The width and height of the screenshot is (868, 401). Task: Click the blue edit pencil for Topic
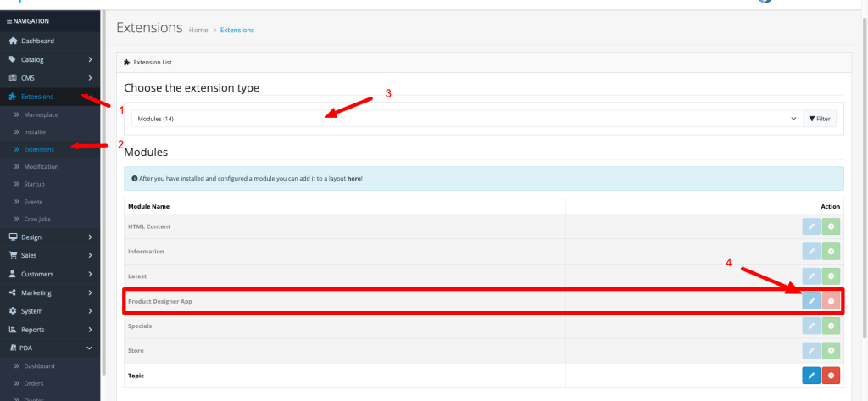[x=811, y=375]
